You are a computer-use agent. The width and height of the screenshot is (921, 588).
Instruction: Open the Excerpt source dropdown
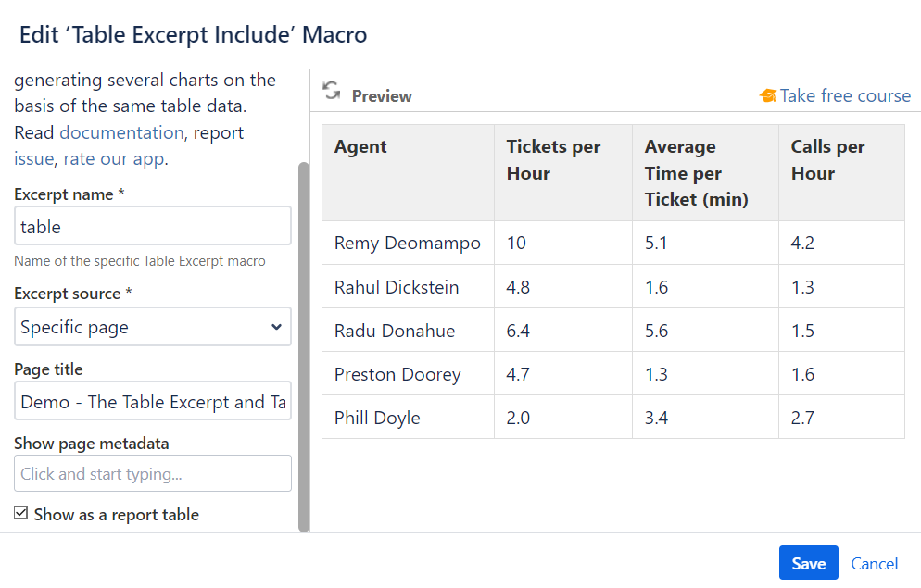(x=153, y=327)
